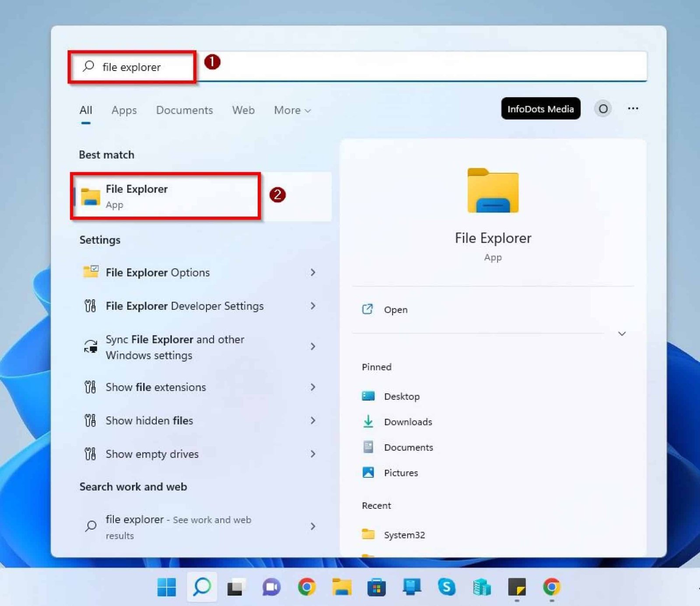Open Show hidden files setting
The image size is (700, 606).
point(201,420)
